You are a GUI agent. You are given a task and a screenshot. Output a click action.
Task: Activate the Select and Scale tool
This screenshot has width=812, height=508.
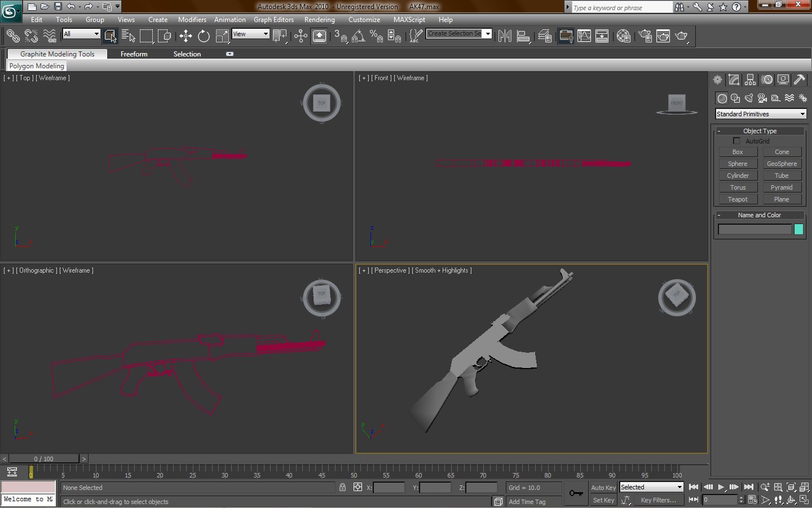(x=222, y=36)
